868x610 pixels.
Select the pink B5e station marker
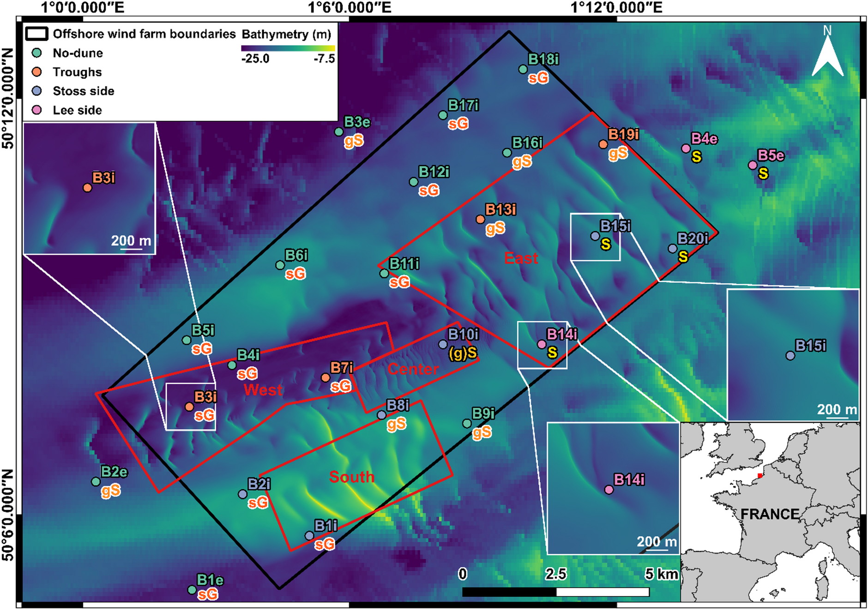click(x=753, y=165)
